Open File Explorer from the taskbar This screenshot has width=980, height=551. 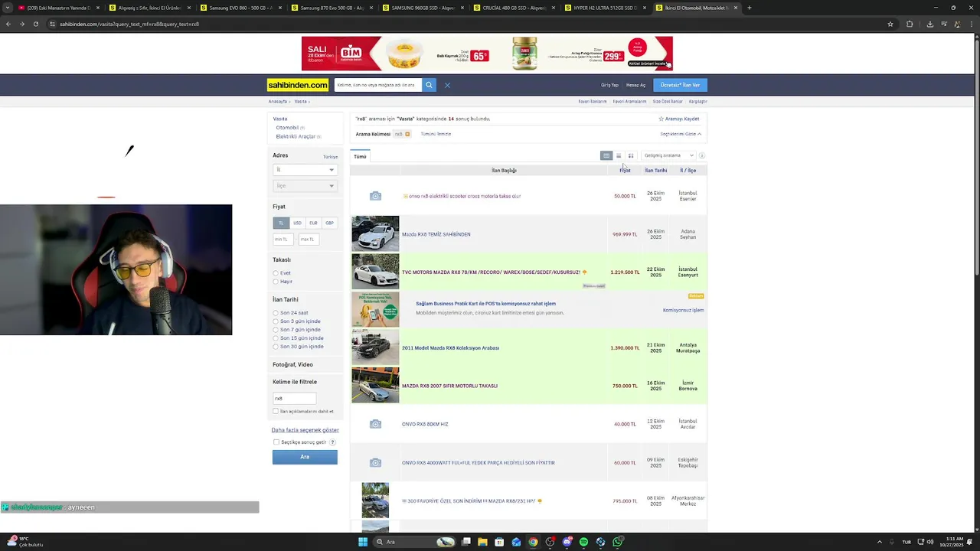482,542
